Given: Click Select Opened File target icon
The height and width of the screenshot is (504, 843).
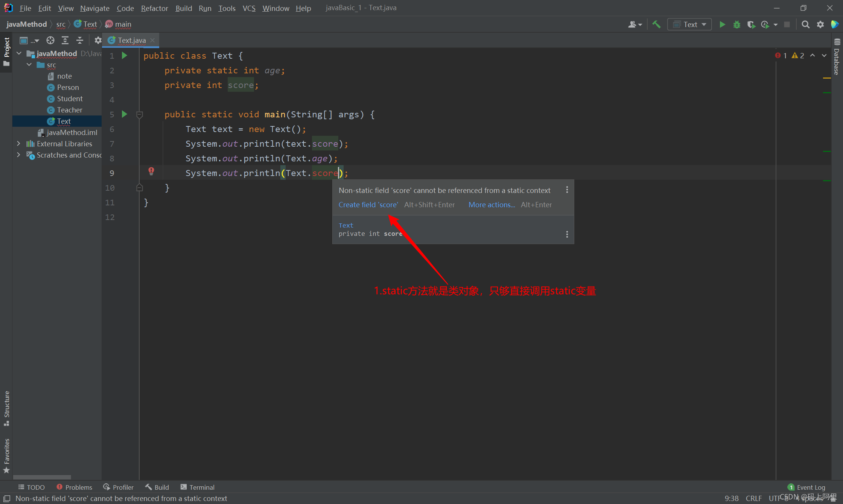Looking at the screenshot, I should click(x=50, y=40).
